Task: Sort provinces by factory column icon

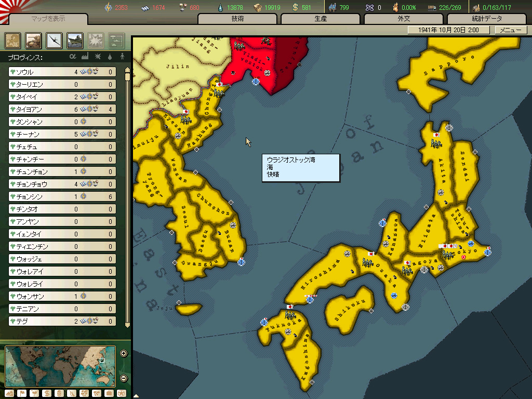Action: click(x=85, y=57)
